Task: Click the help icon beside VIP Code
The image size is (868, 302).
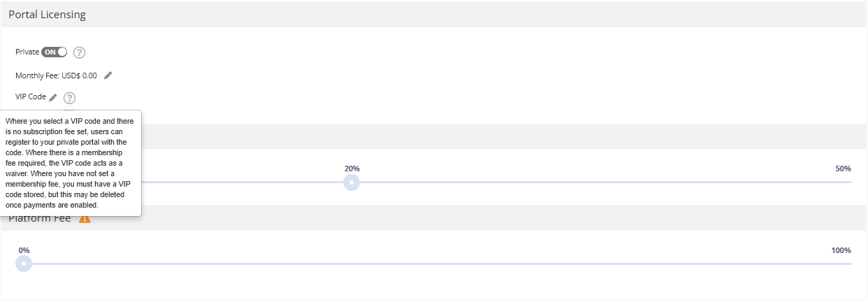Action: pos(69,99)
